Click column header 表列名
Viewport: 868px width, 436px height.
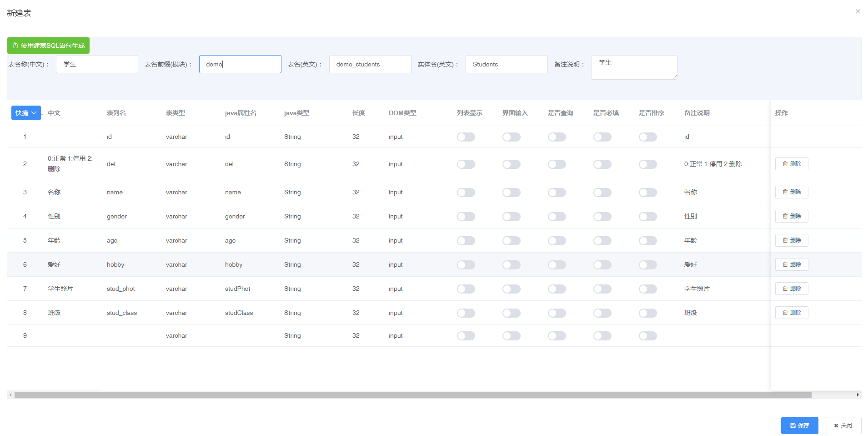click(116, 113)
